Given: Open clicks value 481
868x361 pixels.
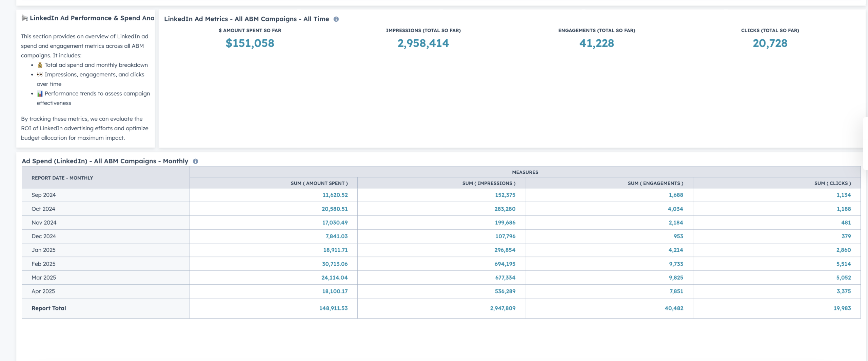Looking at the screenshot, I should tap(846, 223).
